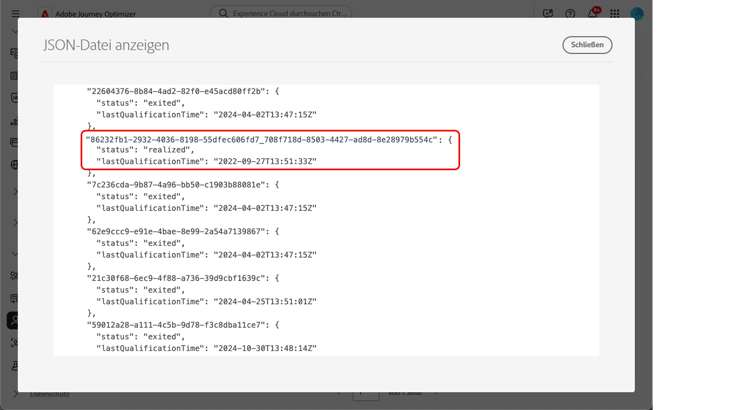
Task: Click the Experience Cloud search field
Action: coord(281,13)
